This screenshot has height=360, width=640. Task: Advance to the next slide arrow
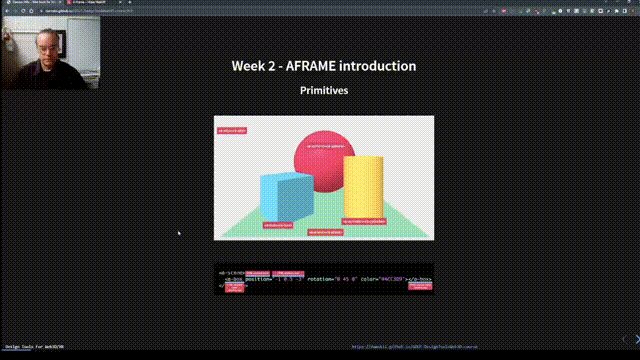point(637,339)
